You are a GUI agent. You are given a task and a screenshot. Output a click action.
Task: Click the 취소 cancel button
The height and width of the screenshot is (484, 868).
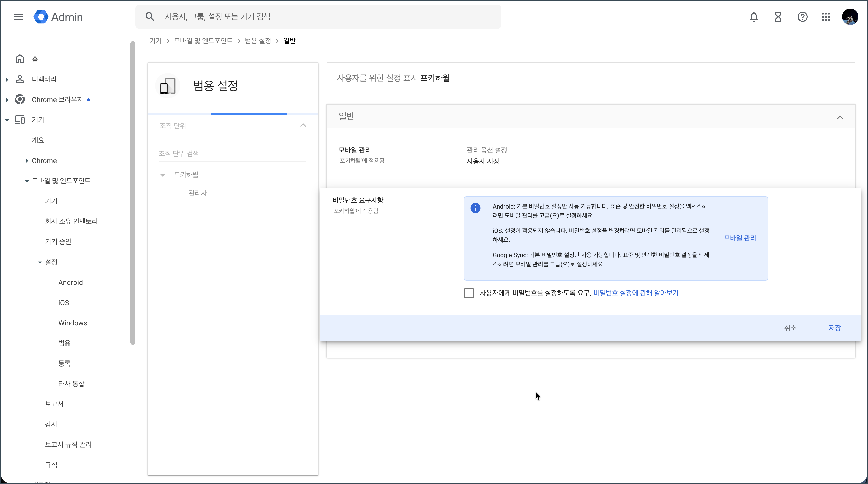pos(790,328)
